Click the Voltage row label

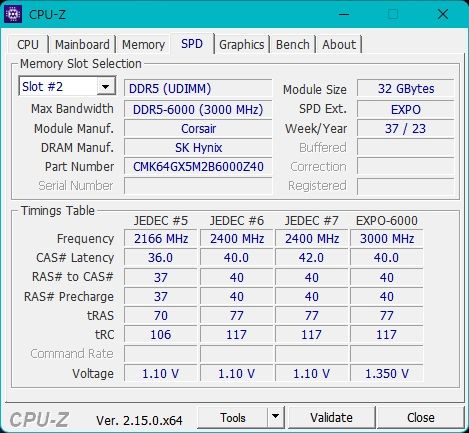[x=93, y=374]
